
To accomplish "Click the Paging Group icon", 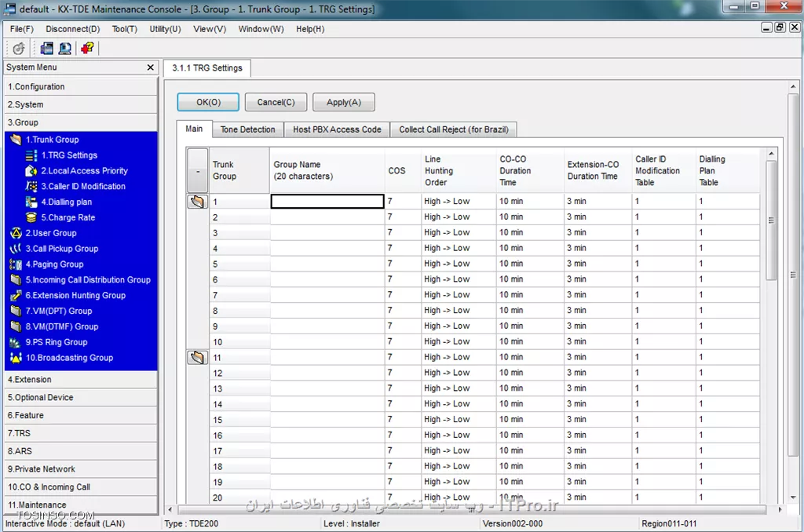I will pyautogui.click(x=16, y=264).
